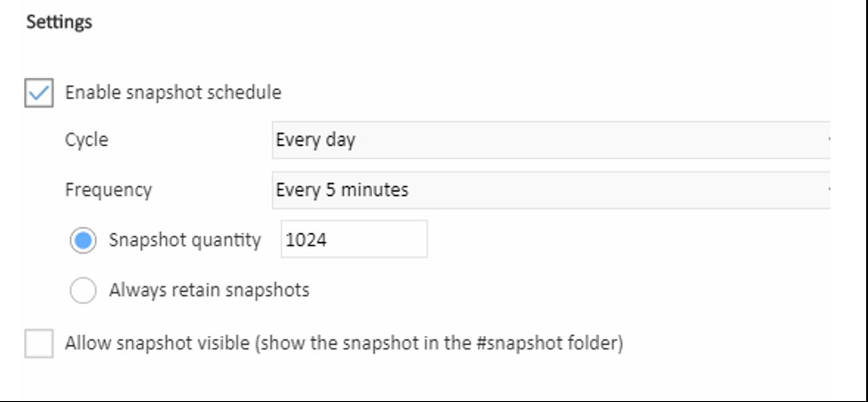This screenshot has height=402, width=868.
Task: Tick the Allow snapshot visible checkbox
Action: point(39,343)
